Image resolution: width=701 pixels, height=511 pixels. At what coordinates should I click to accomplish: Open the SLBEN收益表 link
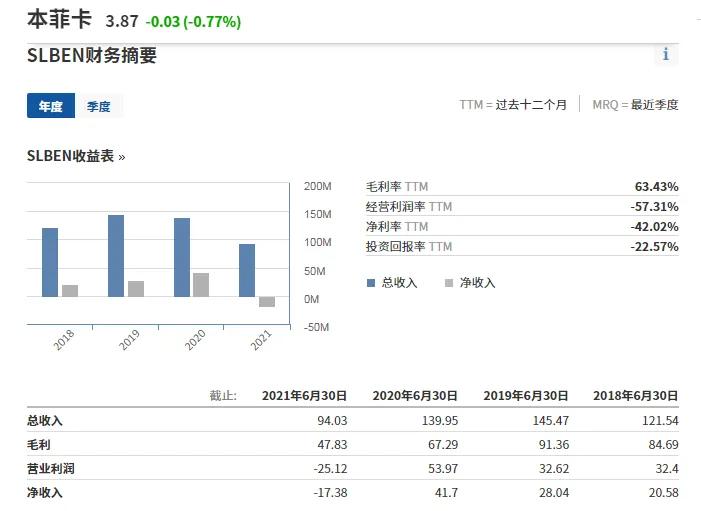(76, 156)
